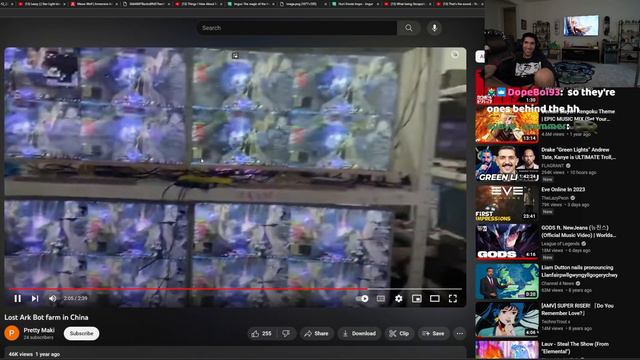This screenshot has height=360, width=640.
Task: Open the Rengoku Theme music mix thumbnail
Action: [x=507, y=125]
